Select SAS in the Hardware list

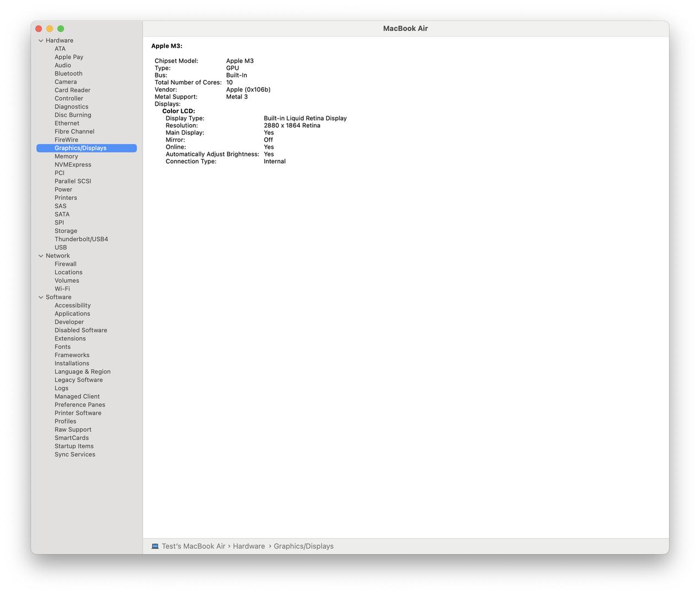tap(61, 206)
